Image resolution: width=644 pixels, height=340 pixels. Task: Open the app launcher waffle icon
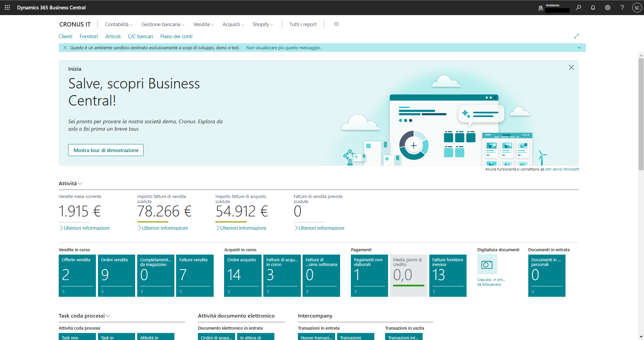(7, 7)
